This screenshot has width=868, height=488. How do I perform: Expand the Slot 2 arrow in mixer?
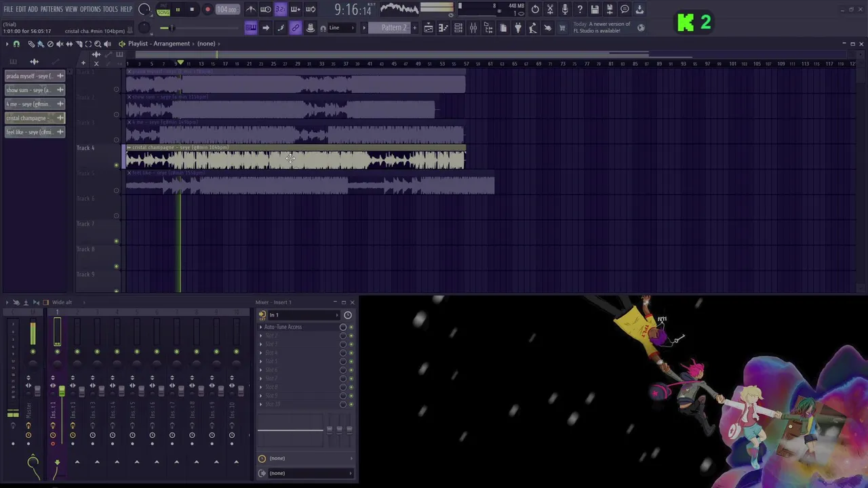[261, 335]
